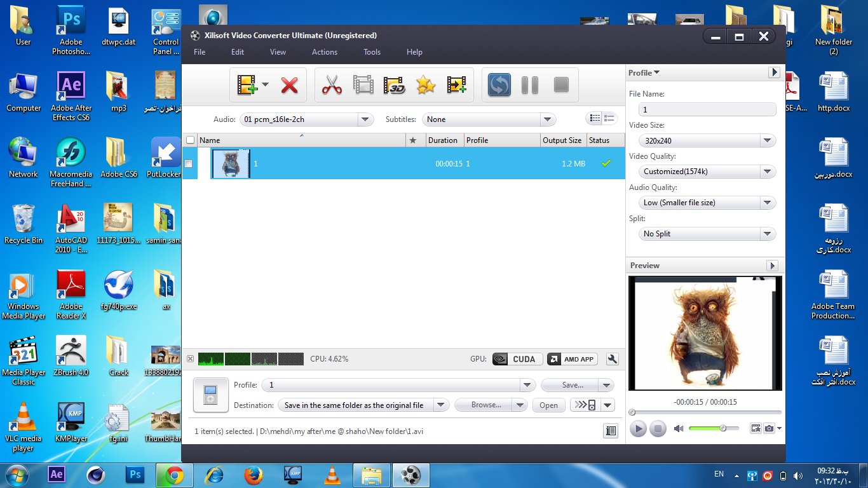The image size is (868, 488).
Task: Open the log list icon in status bar
Action: 611,431
